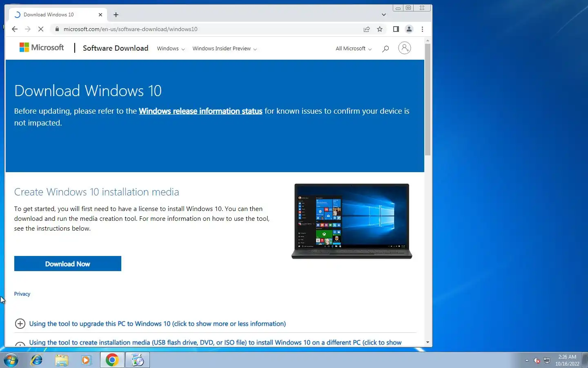
Task: Open the Privacy link
Action: point(22,294)
